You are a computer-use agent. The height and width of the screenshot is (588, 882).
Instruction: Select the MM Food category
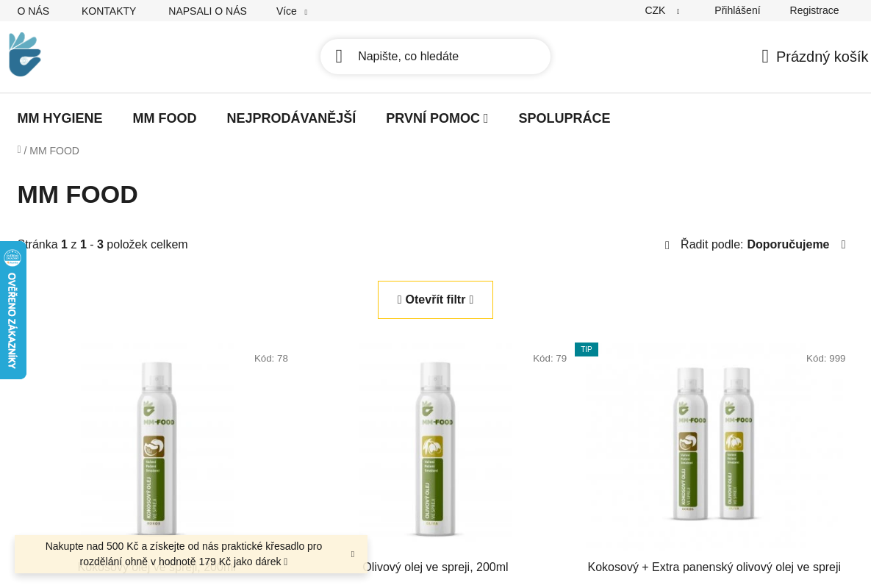tap(165, 118)
